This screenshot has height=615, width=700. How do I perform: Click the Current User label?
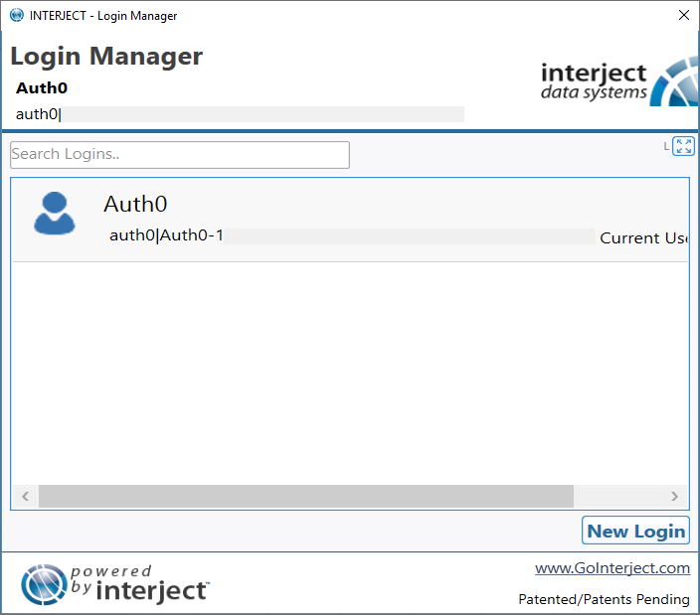tap(644, 238)
